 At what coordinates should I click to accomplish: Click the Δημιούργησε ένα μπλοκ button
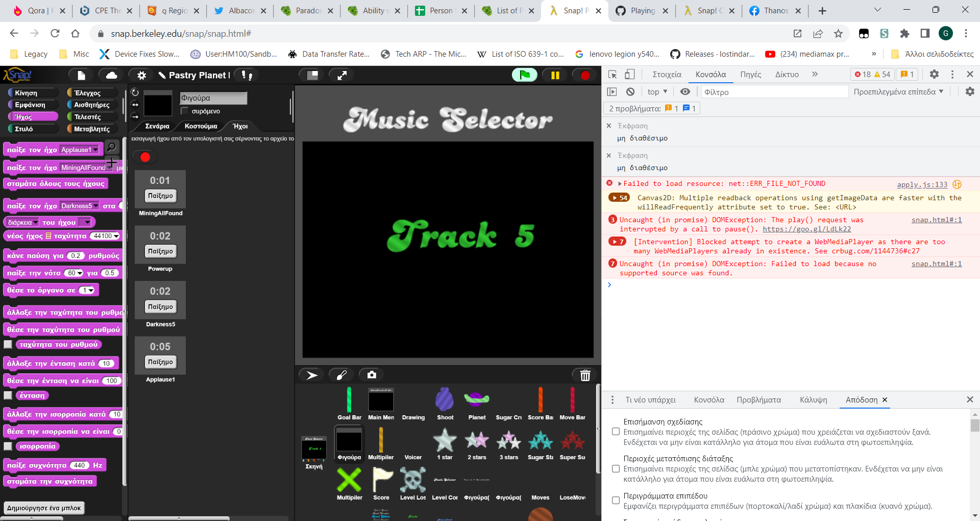click(43, 508)
